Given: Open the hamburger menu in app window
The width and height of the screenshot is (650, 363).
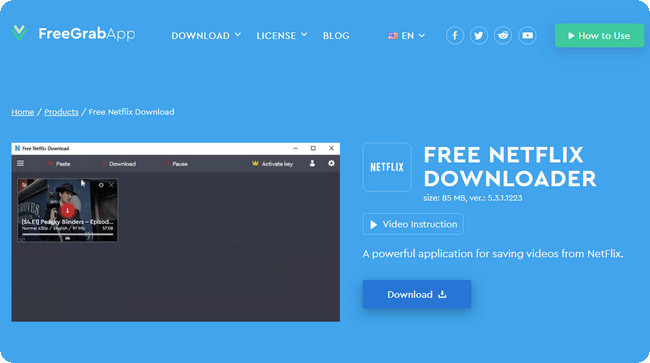Looking at the screenshot, I should tap(20, 164).
